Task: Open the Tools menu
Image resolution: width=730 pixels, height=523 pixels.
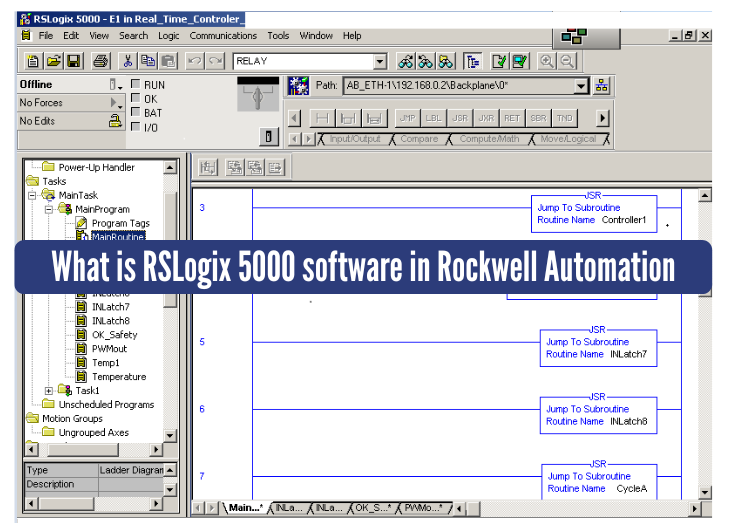Action: tap(278, 35)
